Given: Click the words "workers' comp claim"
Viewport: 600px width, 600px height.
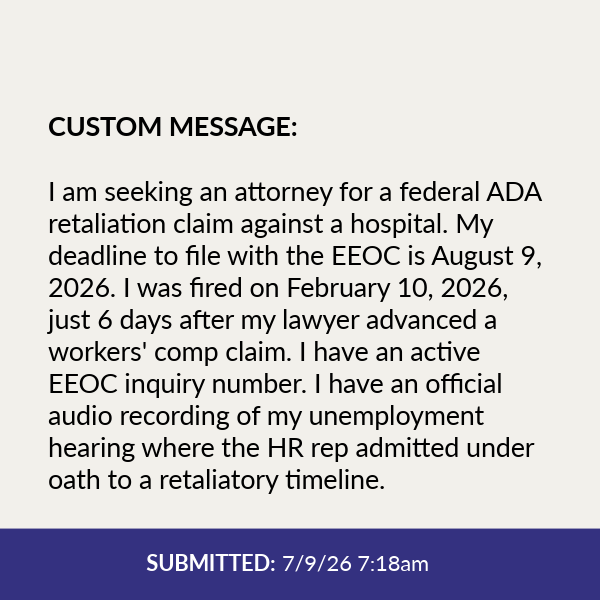Looking at the screenshot, I should click(170, 353).
